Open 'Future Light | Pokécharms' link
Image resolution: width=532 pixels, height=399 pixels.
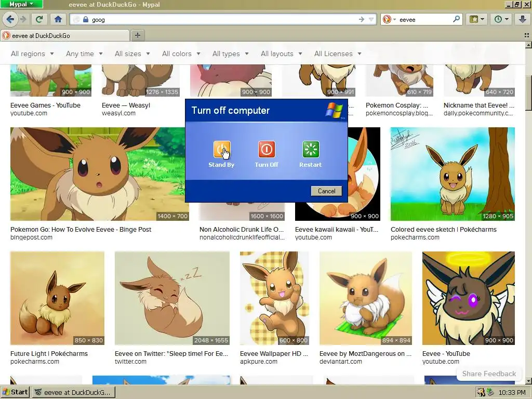[49, 353]
